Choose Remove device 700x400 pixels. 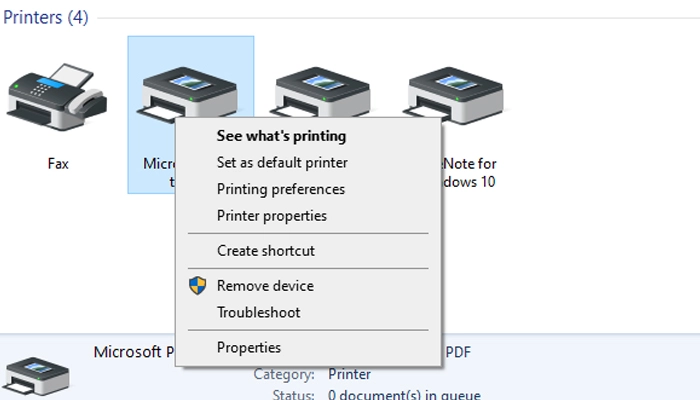(265, 286)
